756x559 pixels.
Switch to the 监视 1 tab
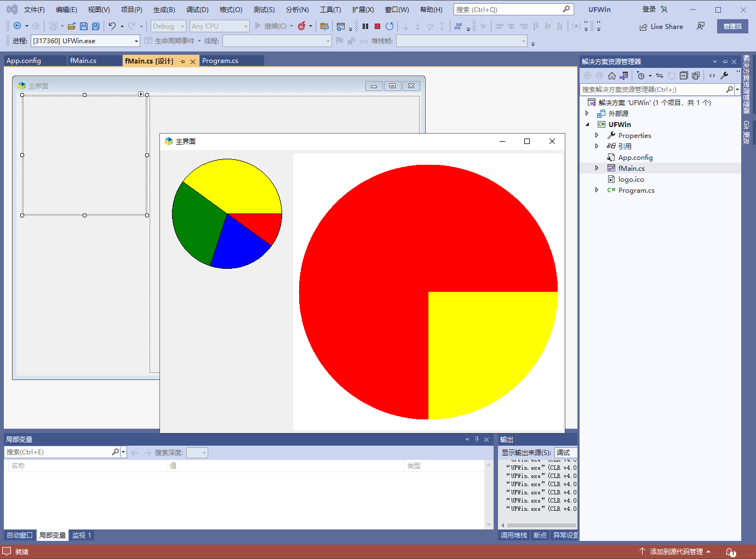82,535
